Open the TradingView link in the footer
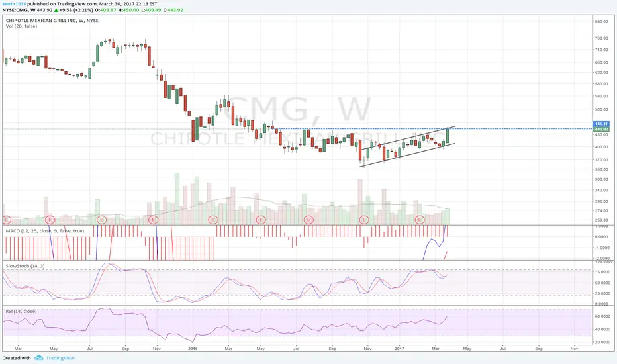This screenshot has width=617, height=364. [60, 358]
